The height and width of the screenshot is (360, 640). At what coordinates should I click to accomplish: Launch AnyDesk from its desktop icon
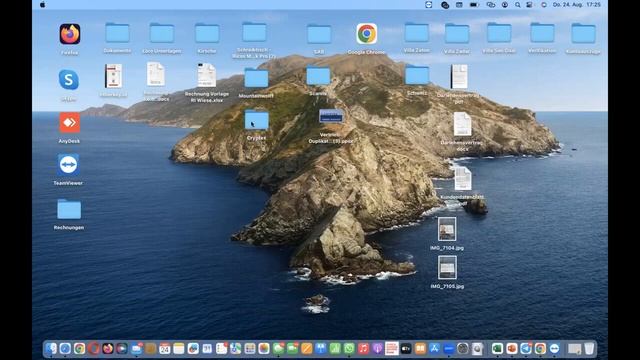[69, 122]
